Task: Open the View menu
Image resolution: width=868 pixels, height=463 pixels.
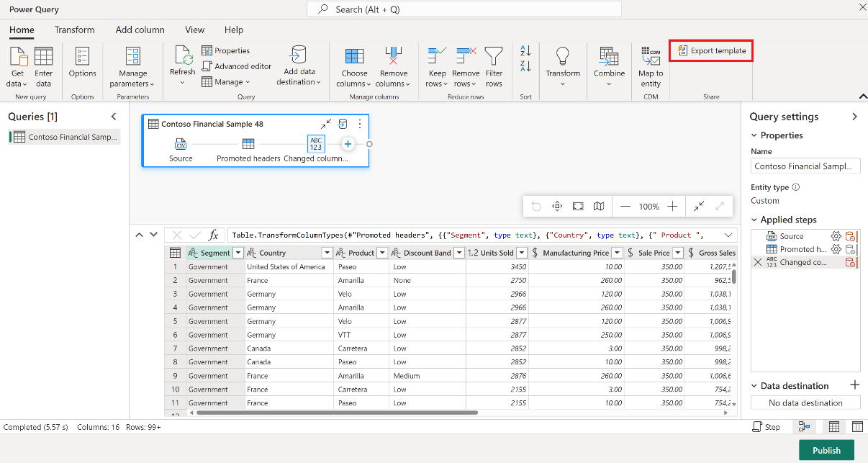Action: (194, 30)
